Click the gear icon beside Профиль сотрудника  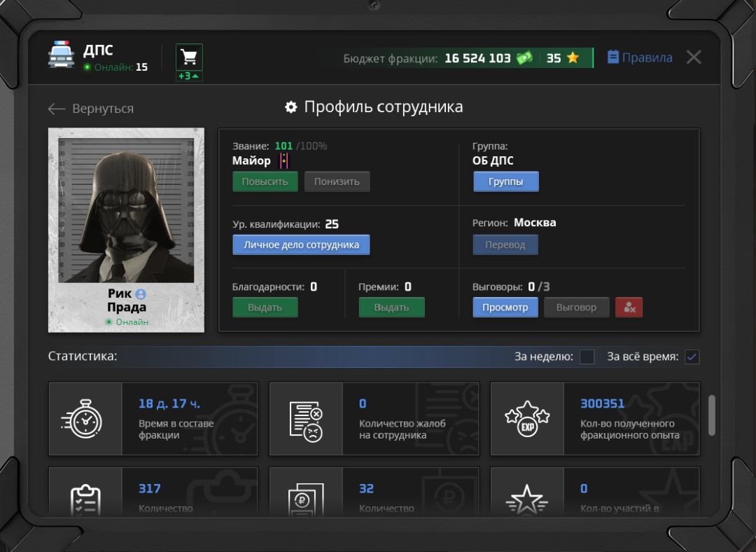pos(290,107)
